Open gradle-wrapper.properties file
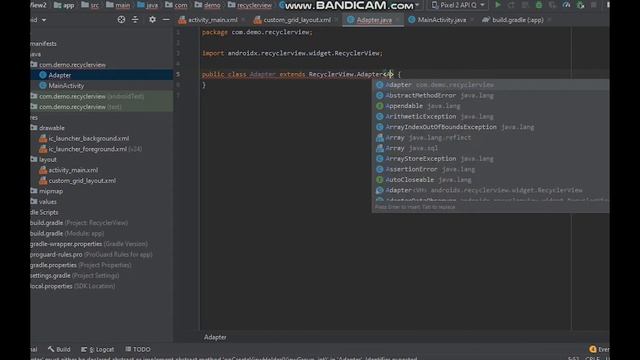The image size is (640, 360). pos(89,244)
